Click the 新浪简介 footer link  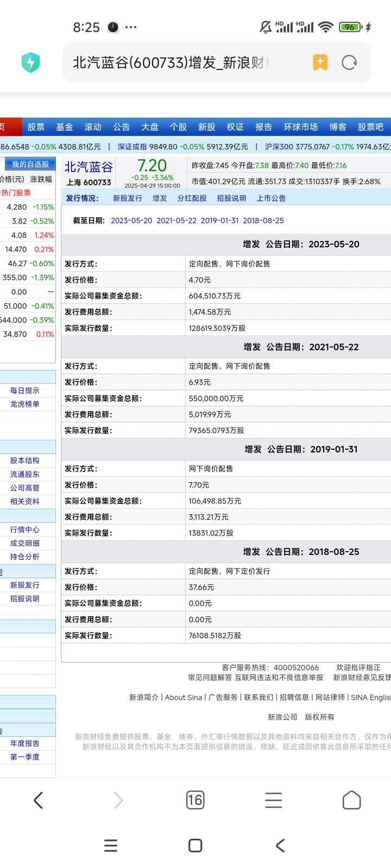[144, 697]
